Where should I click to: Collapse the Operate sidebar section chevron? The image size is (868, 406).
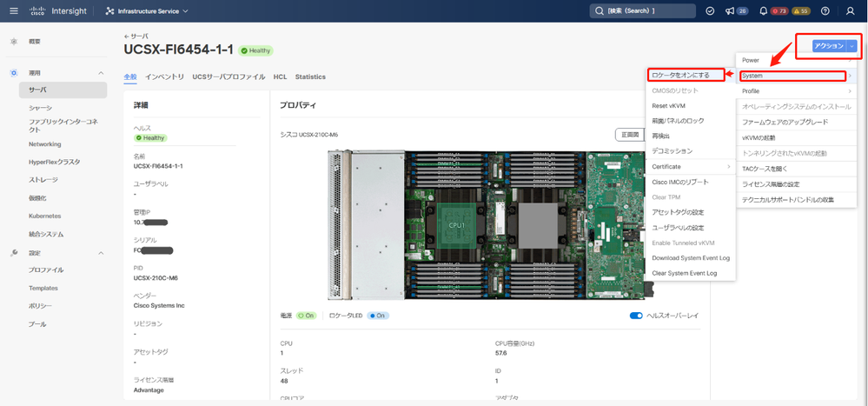[x=101, y=72]
